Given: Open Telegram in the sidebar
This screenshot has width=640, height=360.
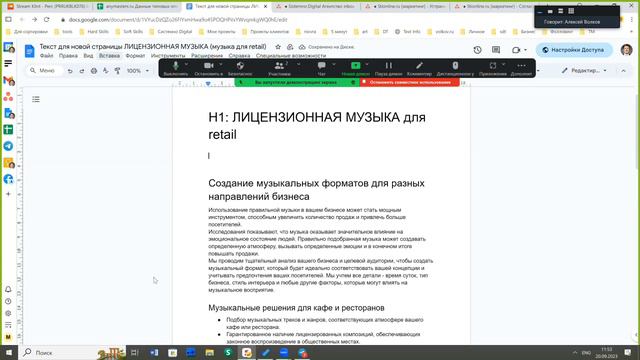Looking at the screenshot, I should point(8,146).
